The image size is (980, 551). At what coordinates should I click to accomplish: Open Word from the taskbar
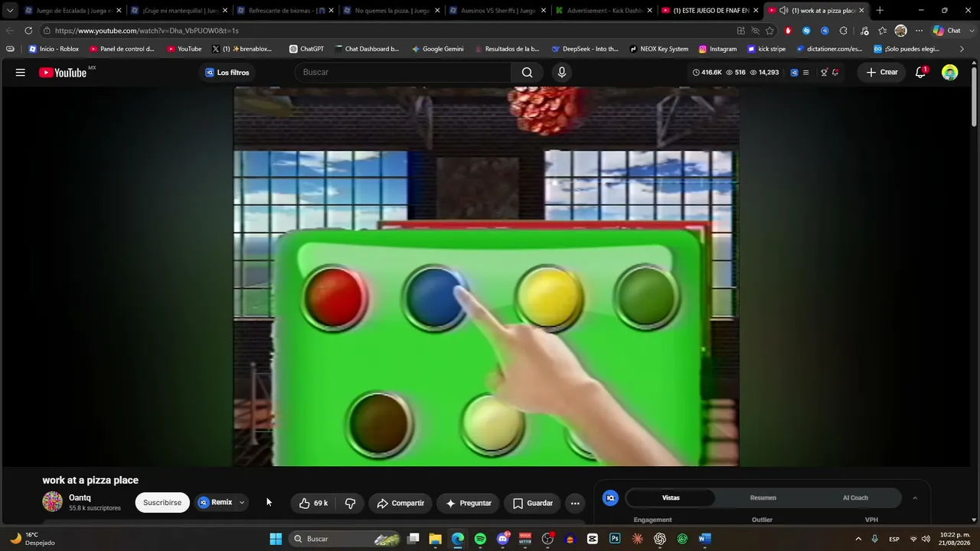[x=704, y=539]
